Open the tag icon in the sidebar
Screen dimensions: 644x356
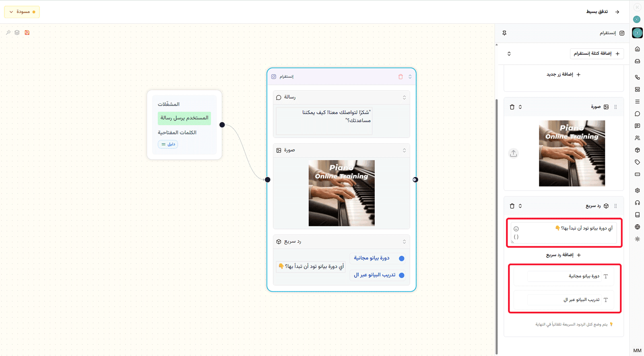pos(637,162)
